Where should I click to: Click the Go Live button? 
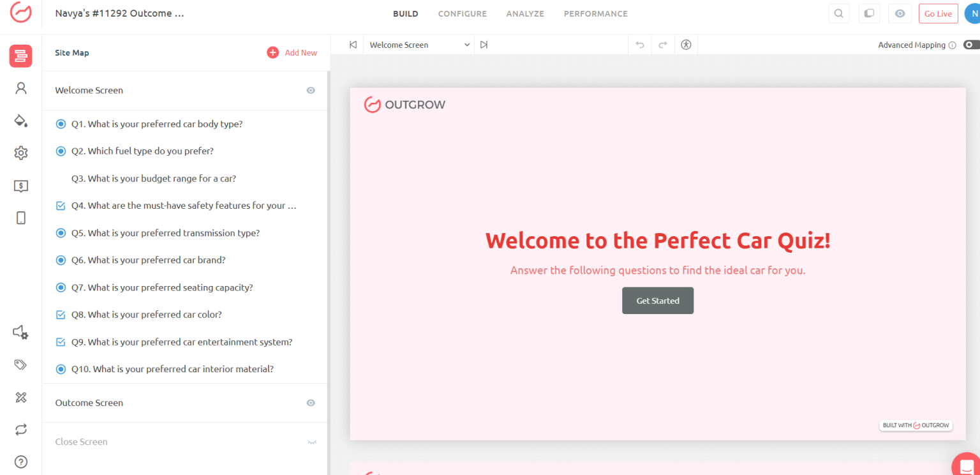[x=938, y=13]
